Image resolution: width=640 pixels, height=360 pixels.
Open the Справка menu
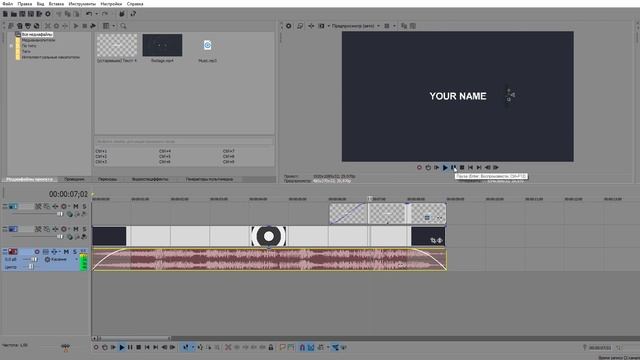135,4
